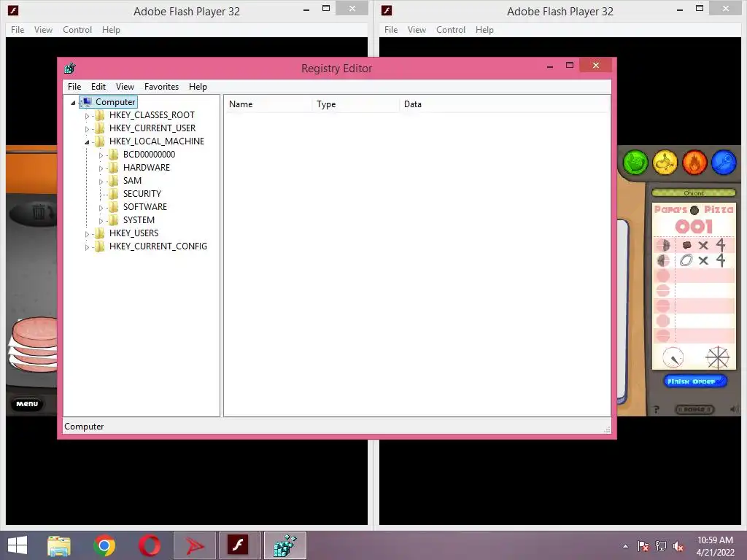The height and width of the screenshot is (560, 747).
Task: Click the Registry Editor taskbar icon
Action: (x=285, y=545)
